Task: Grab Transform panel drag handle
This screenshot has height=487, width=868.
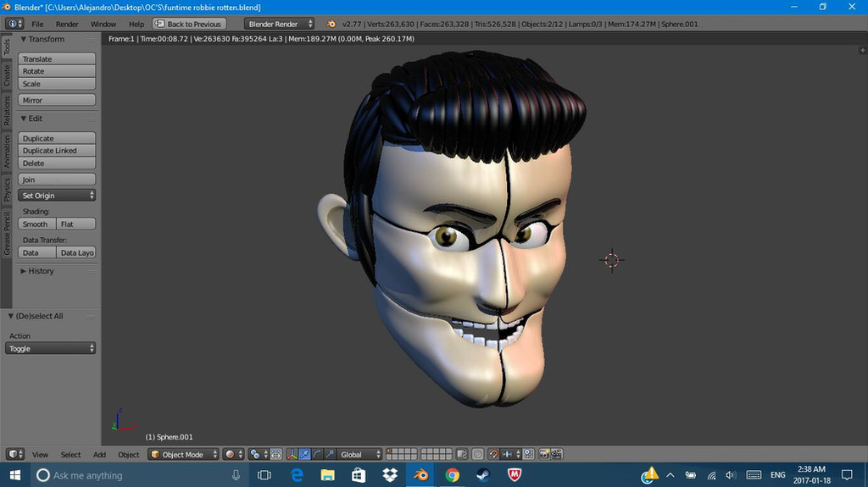Action: pyautogui.click(x=90, y=39)
